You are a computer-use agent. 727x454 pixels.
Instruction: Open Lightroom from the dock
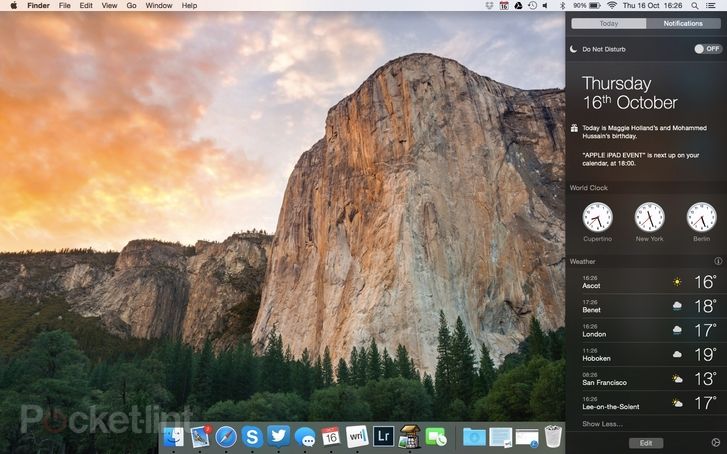pyautogui.click(x=383, y=436)
